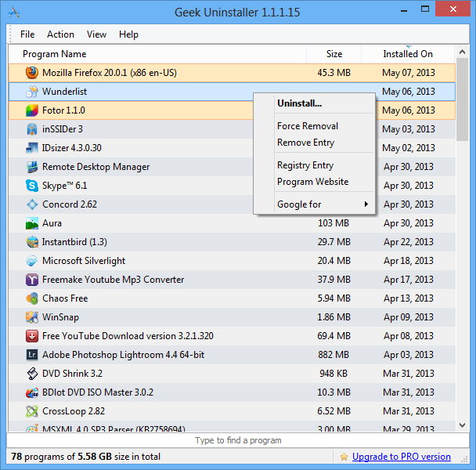The width and height of the screenshot is (476, 470).
Task: Maximize the Geek Uninstaller window
Action: point(425,9)
